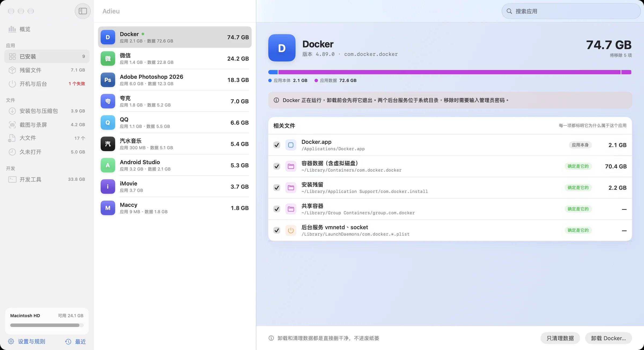Select Android Studio in the list
Viewport: 644px width, 350px height.
pyautogui.click(x=175, y=165)
